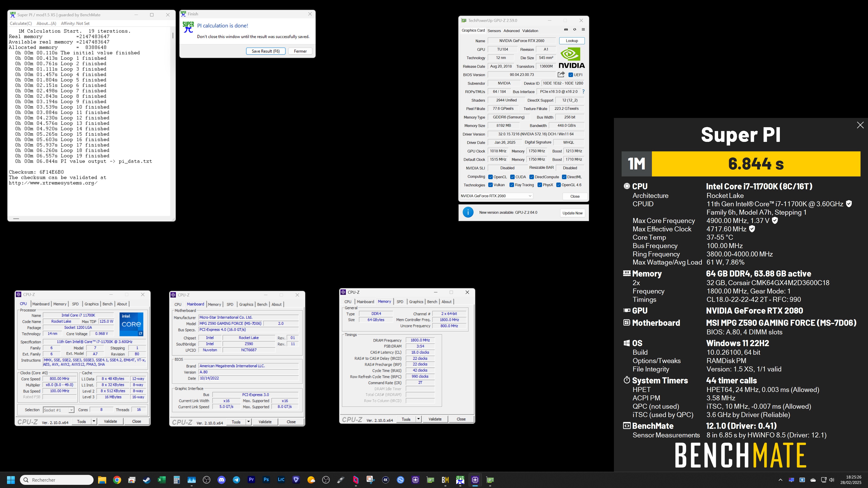Screen dimensions: 868x488
Task: Click Super PI vertical scrollbar thumb
Action: [x=173, y=35]
